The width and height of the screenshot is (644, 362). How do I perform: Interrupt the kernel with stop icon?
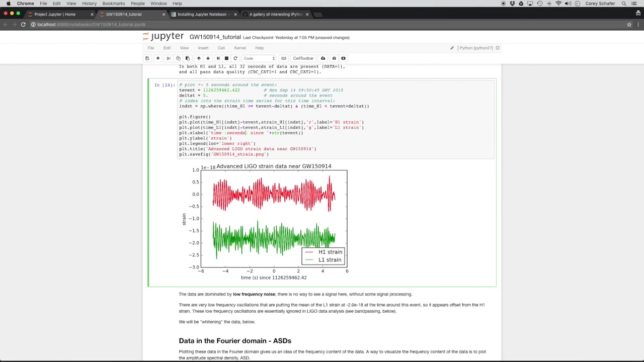(226, 58)
